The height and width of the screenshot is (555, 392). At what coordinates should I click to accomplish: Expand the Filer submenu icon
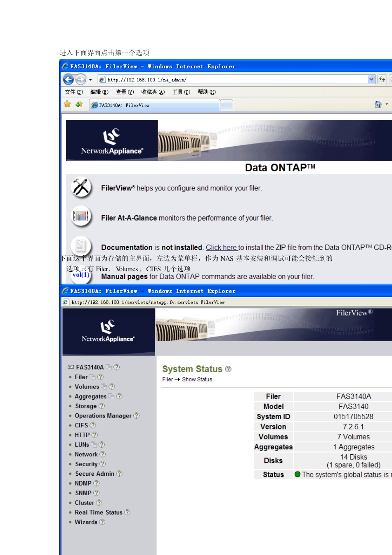pos(92,377)
